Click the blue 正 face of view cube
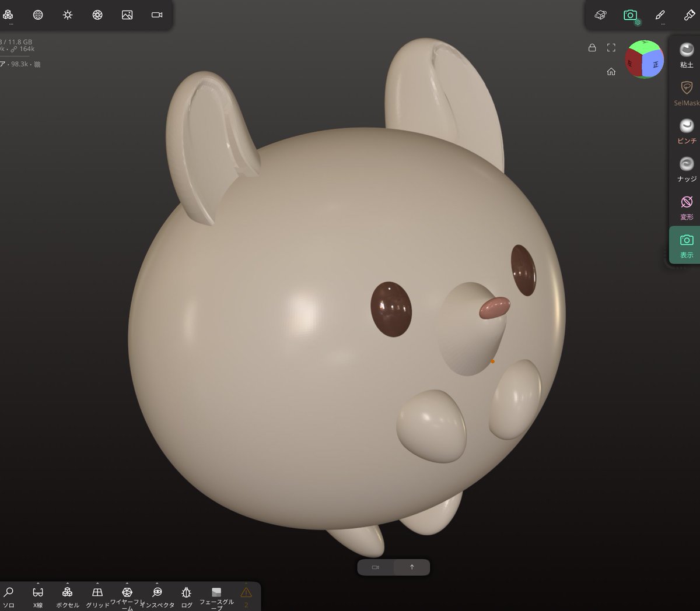This screenshot has width=700, height=611. [654, 64]
